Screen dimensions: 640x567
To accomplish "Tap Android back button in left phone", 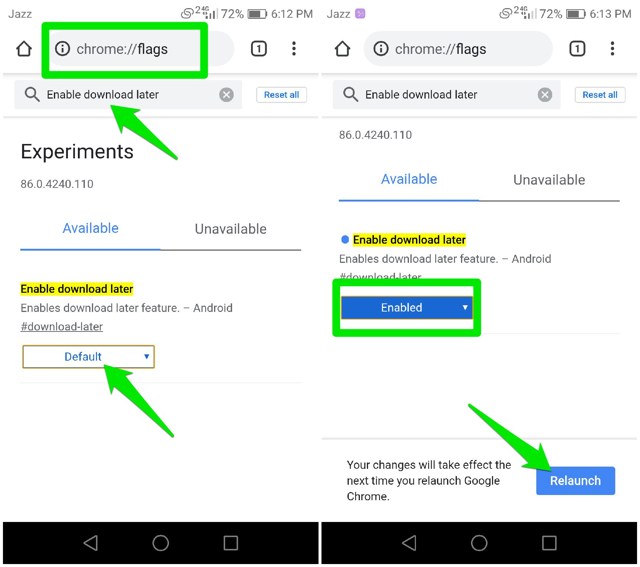I will [x=91, y=543].
